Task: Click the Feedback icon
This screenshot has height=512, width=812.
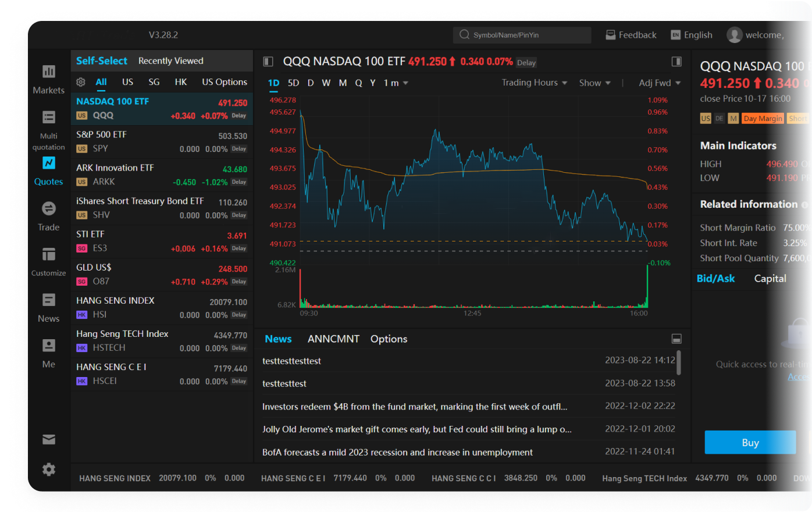Action: 611,35
